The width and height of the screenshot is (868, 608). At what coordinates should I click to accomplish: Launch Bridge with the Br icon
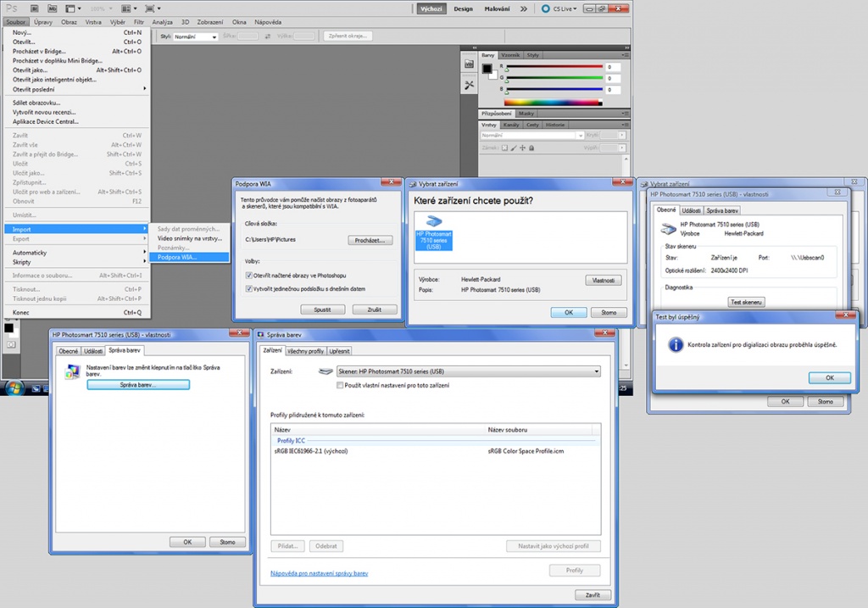coord(34,8)
